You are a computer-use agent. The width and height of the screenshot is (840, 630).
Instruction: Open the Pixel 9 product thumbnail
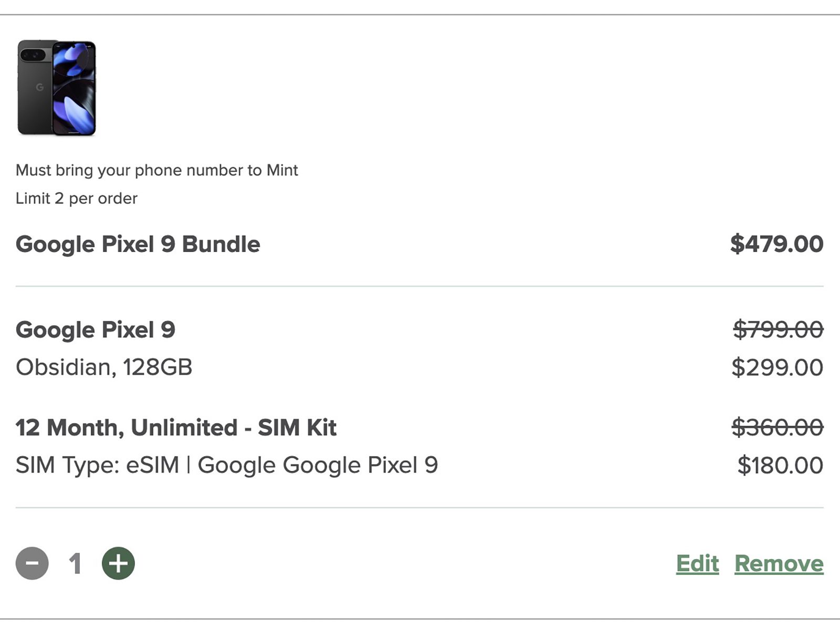tap(57, 88)
